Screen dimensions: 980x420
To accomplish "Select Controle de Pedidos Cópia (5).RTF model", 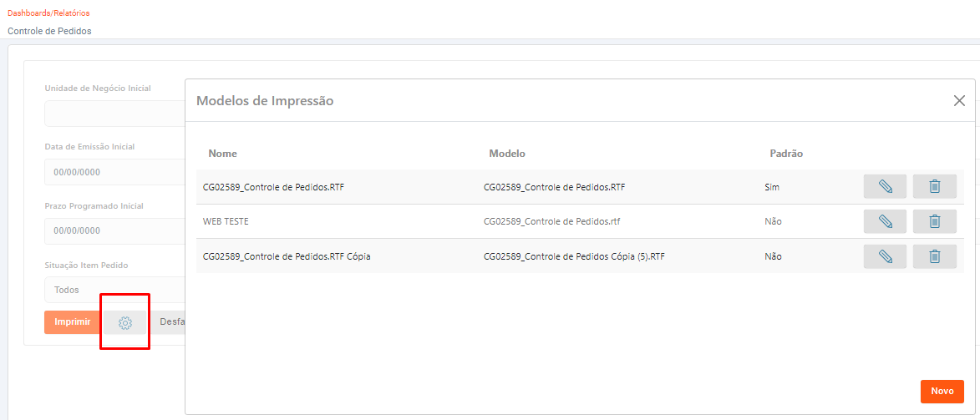I will 574,256.
